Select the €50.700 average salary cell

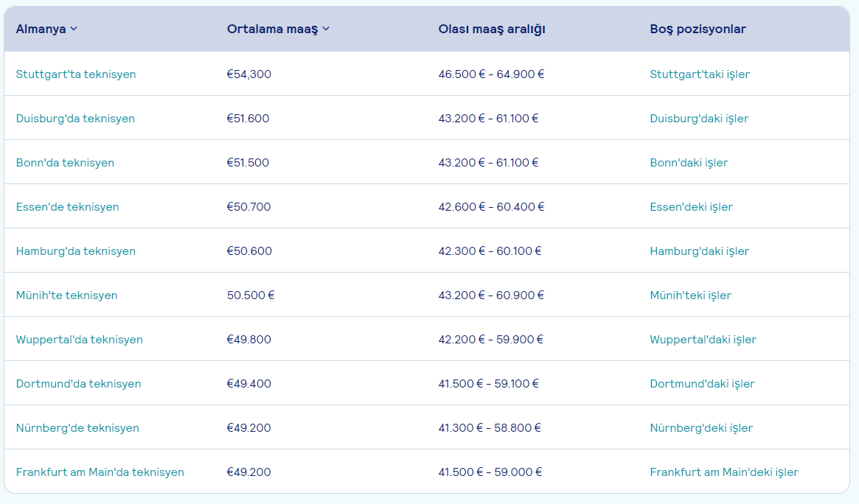(248, 207)
